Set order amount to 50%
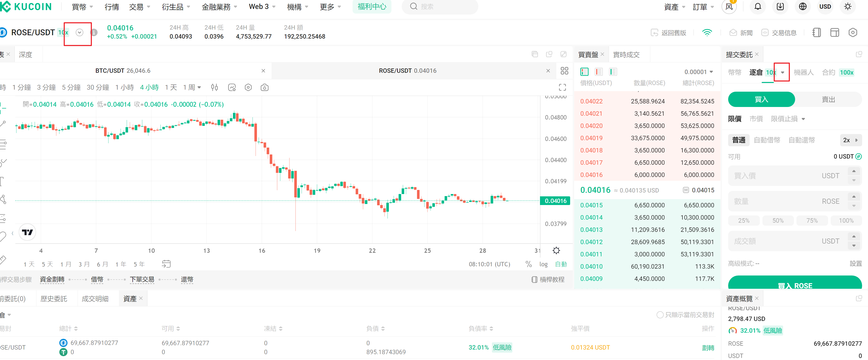Screen dimensions: 868x360 point(778,220)
